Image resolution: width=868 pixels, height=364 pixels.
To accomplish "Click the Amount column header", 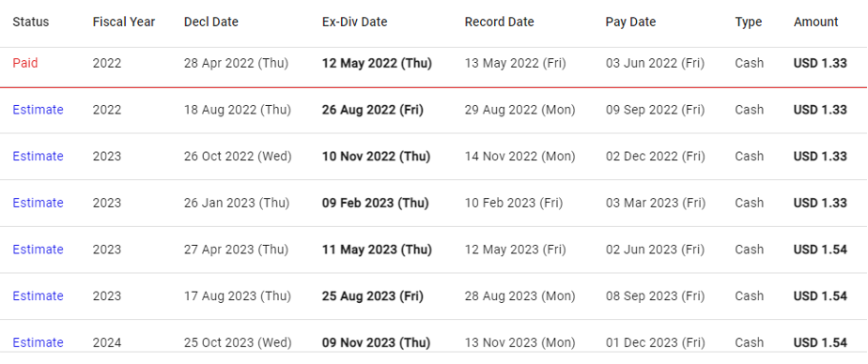I will [816, 23].
